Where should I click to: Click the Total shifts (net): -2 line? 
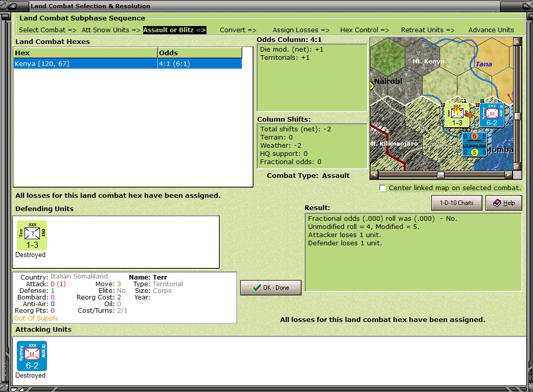click(295, 129)
